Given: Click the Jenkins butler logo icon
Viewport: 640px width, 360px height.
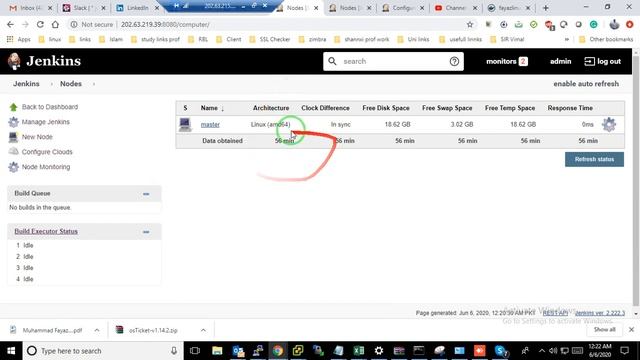Looking at the screenshot, I should (14, 61).
